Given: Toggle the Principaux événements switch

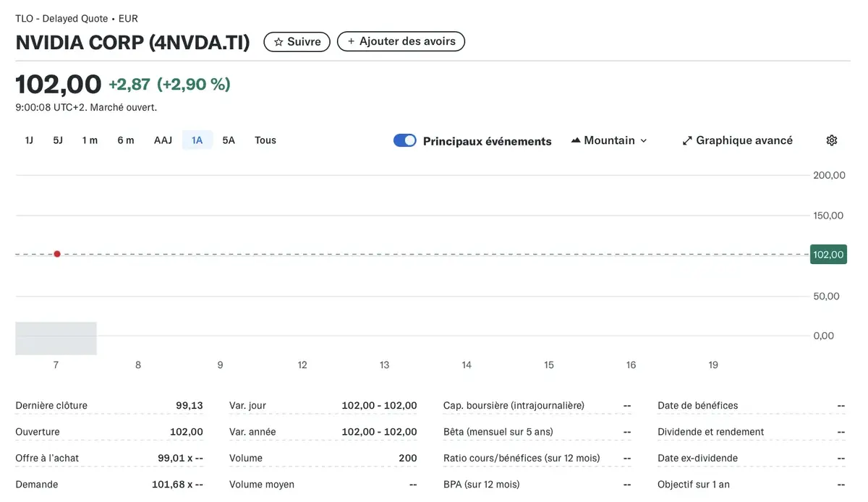Looking at the screenshot, I should pyautogui.click(x=405, y=140).
